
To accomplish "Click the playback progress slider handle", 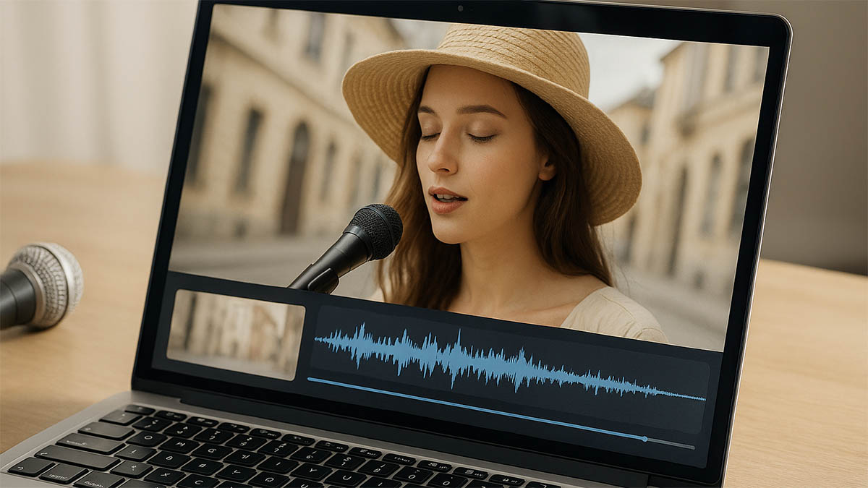I will (x=644, y=438).
